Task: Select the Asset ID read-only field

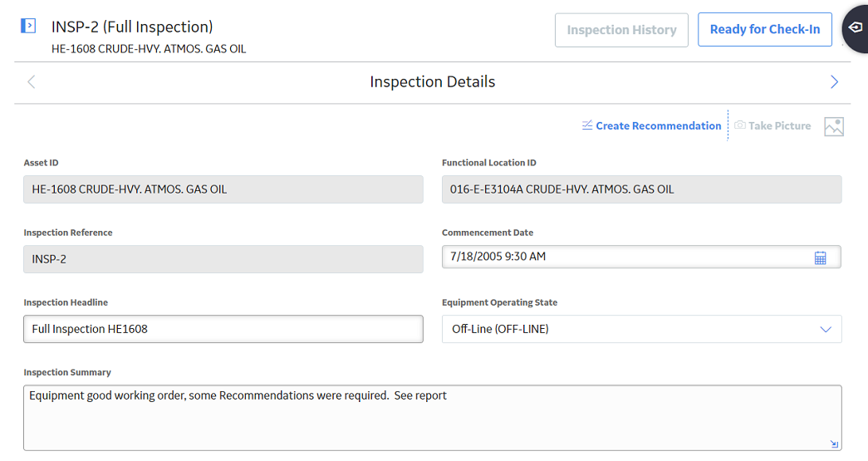Action: [x=223, y=189]
